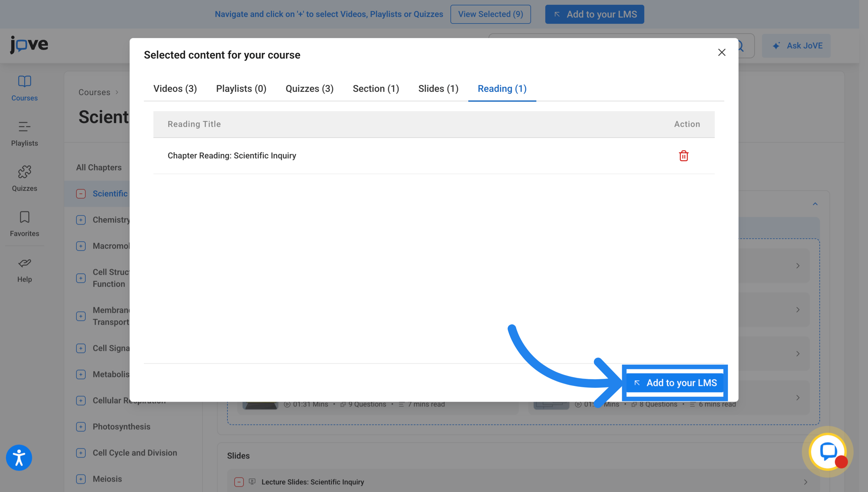This screenshot has width=868, height=492.
Task: Collapse the section with the up chevron
Action: coord(815,204)
